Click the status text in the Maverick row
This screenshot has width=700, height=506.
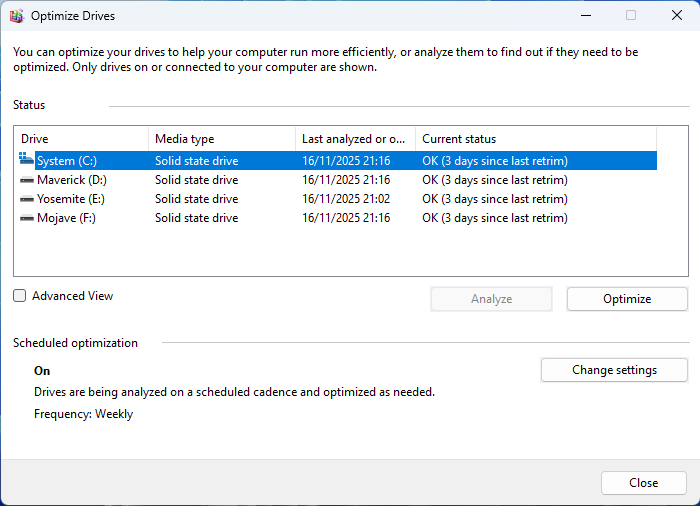[x=495, y=180]
